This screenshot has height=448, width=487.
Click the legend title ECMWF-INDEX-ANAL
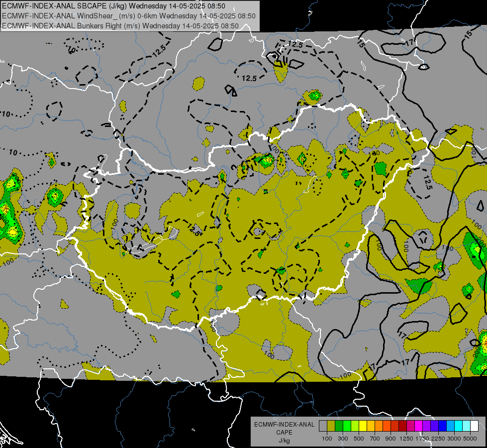(284, 425)
